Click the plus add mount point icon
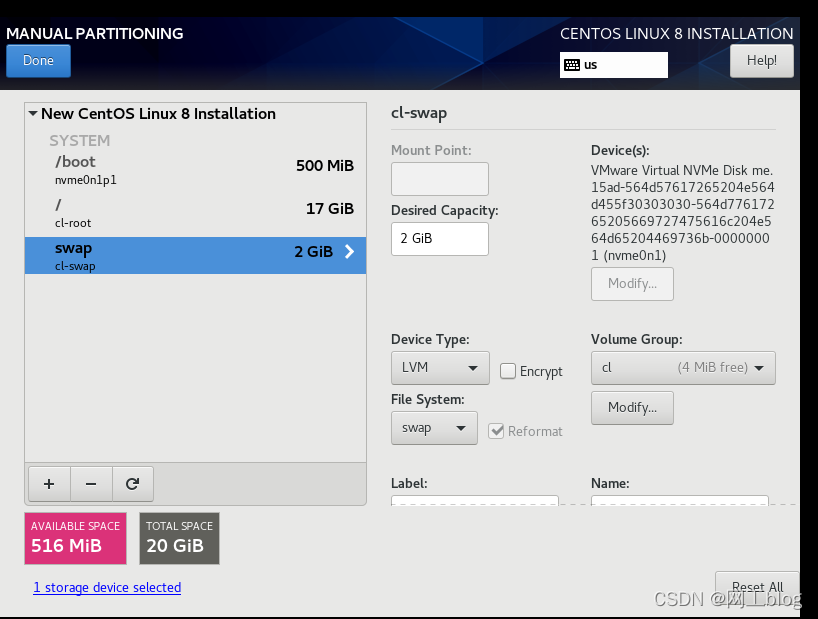The width and height of the screenshot is (818, 619). 49,484
